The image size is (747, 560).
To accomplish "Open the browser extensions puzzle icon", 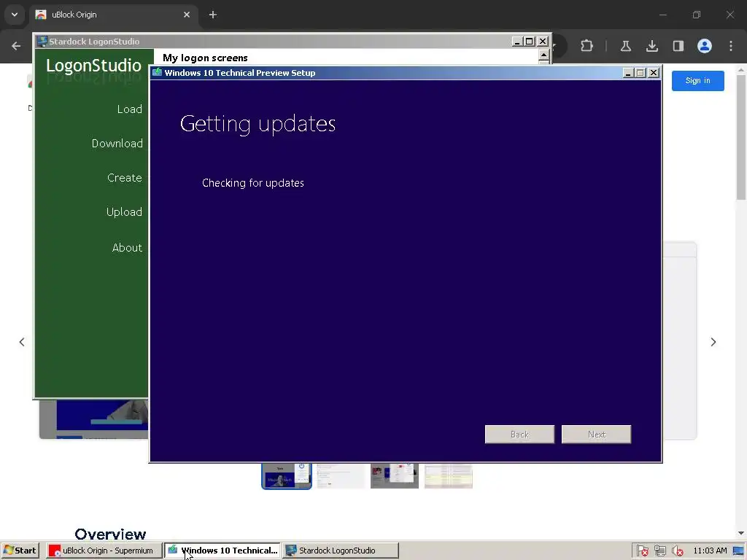I will tap(587, 46).
